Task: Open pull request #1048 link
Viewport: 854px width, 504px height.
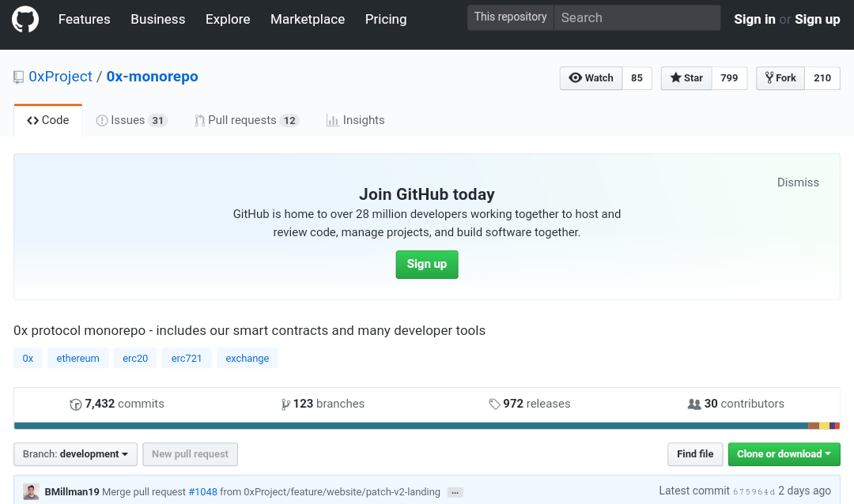Action: pyautogui.click(x=202, y=491)
